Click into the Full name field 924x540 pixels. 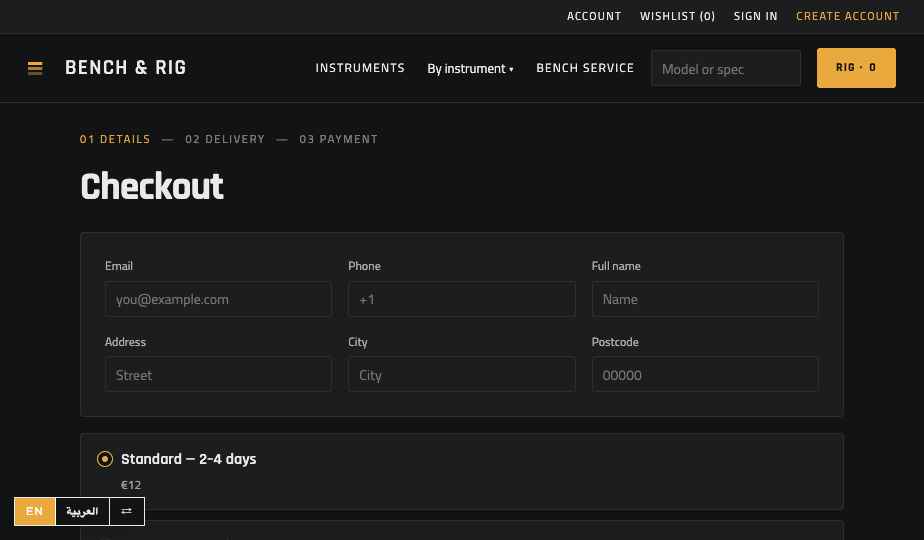(705, 299)
